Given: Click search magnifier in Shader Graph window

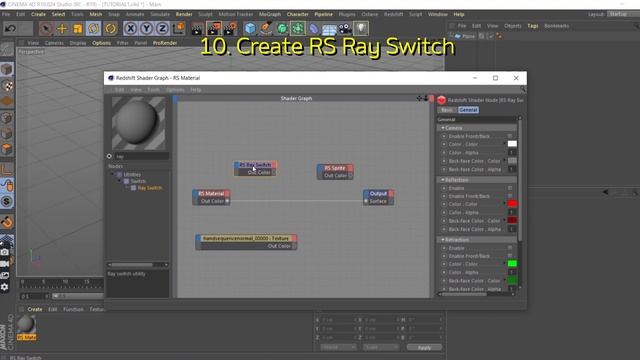Looking at the screenshot, I should pyautogui.click(x=522, y=89).
